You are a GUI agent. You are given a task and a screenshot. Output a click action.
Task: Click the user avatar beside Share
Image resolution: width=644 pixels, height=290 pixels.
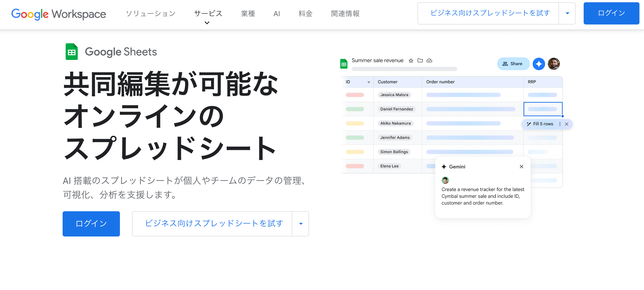click(554, 64)
